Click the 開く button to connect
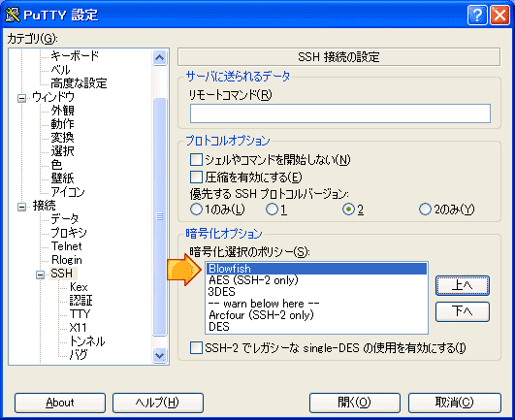This screenshot has height=420, width=515. coord(355,403)
